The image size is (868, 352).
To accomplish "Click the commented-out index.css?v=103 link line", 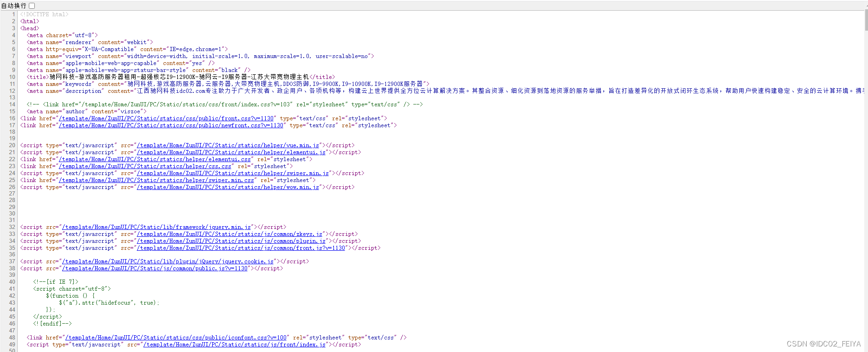I will pyautogui.click(x=225, y=104).
